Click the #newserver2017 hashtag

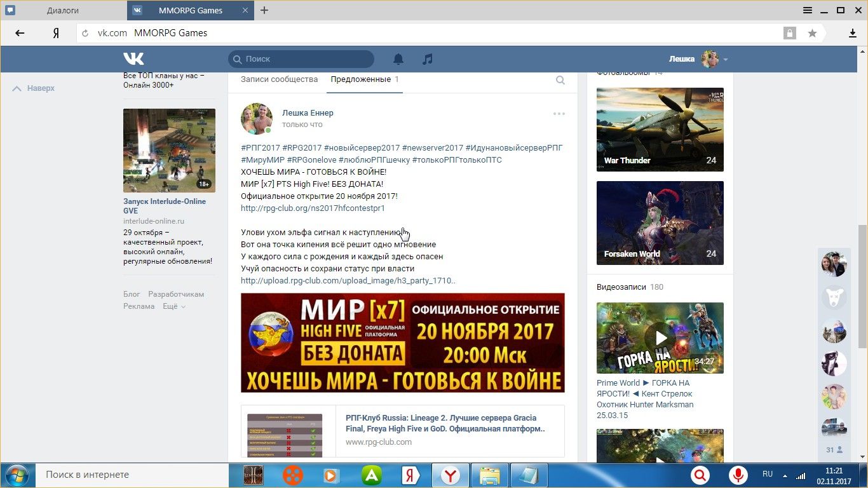click(433, 147)
